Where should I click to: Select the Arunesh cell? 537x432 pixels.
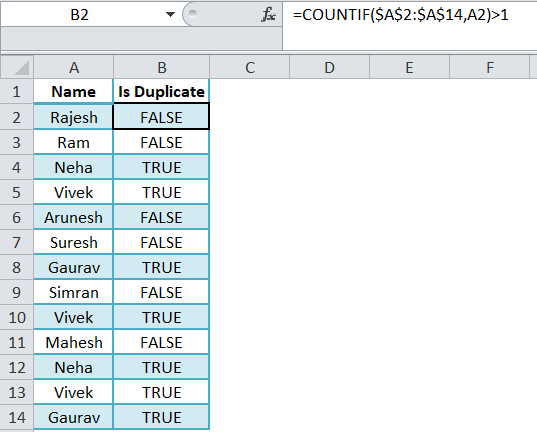click(74, 217)
